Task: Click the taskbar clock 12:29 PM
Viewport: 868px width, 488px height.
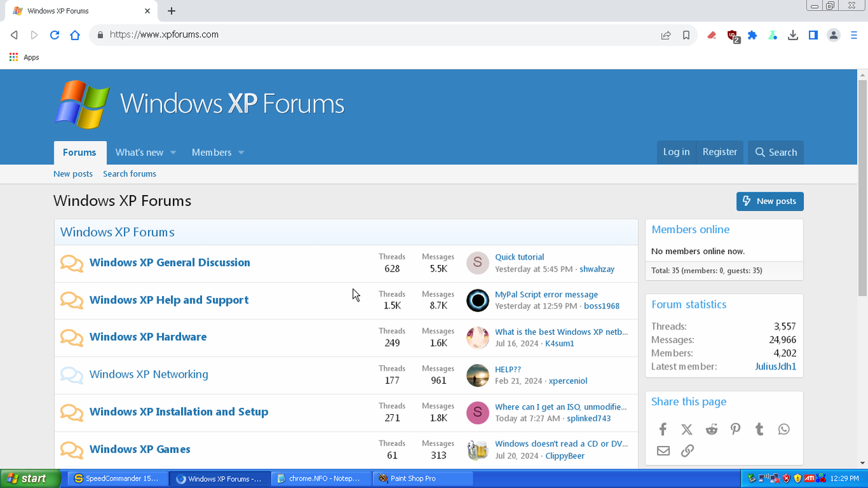Action: coord(845,479)
